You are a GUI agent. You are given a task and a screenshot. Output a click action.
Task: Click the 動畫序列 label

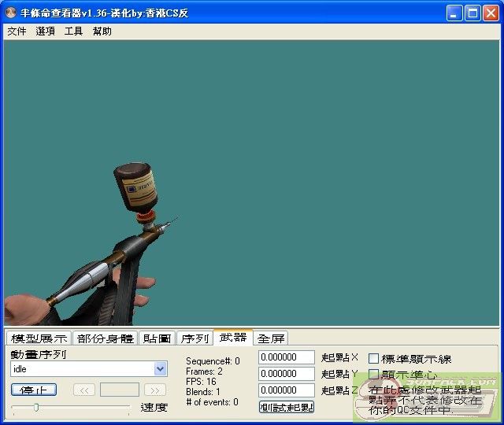[x=39, y=354]
